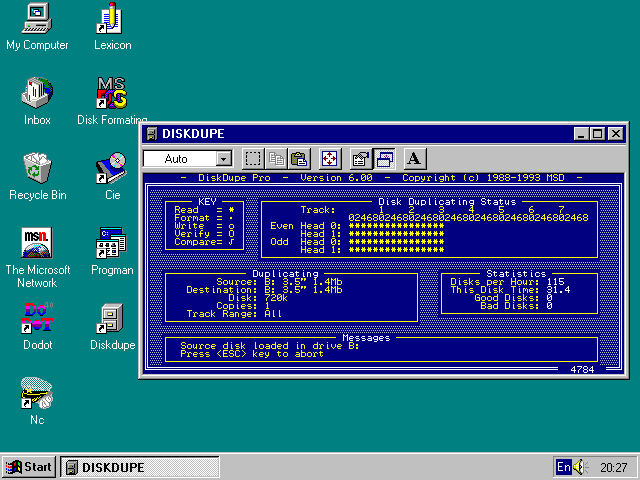Expand the Auto font size dropdown
The image size is (640, 480).
[223, 159]
